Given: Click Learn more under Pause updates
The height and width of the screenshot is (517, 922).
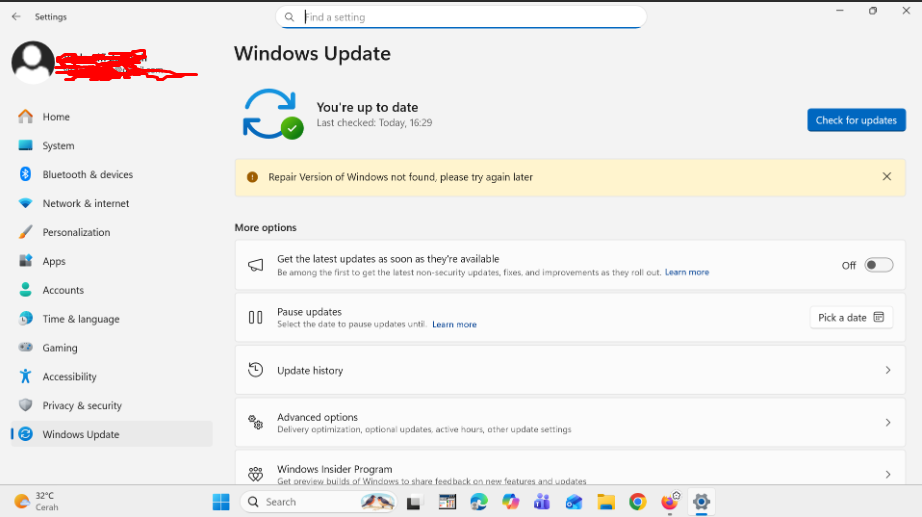Looking at the screenshot, I should [x=454, y=324].
